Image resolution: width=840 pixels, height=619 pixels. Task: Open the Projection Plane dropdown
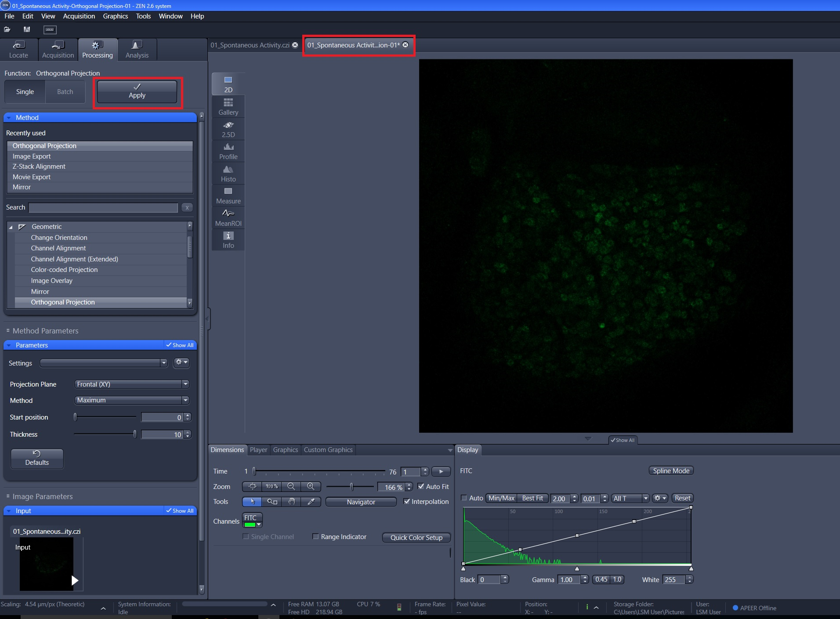[x=131, y=384]
